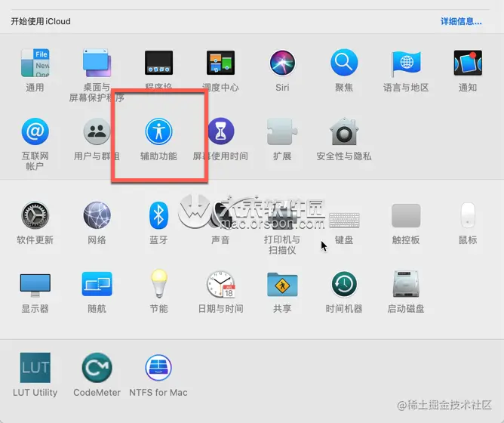Open 打印机与扫描仪 preferences
Image resolution: width=504 pixels, height=423 pixels.
pyautogui.click(x=282, y=215)
